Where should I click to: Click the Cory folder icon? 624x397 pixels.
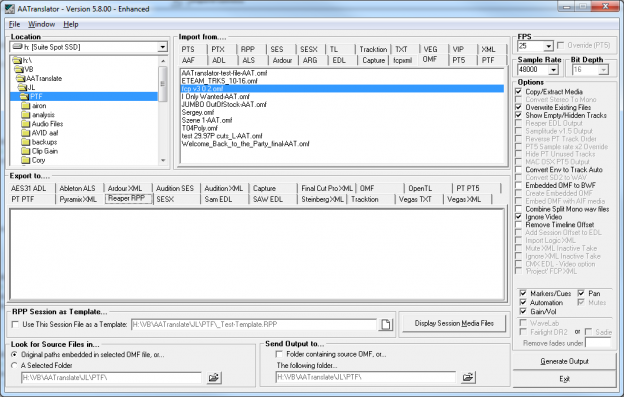[x=25, y=160]
